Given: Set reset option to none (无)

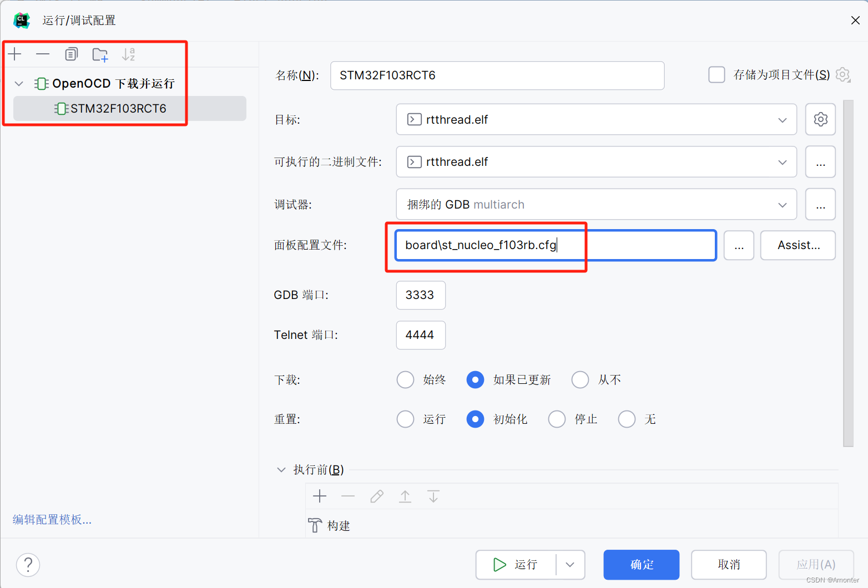Looking at the screenshot, I should [x=627, y=419].
